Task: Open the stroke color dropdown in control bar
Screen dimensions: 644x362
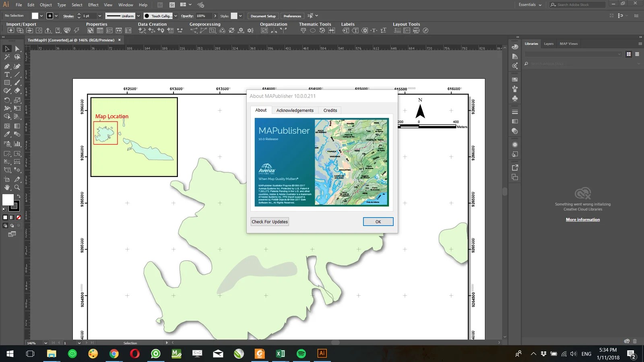Action: 56,16
